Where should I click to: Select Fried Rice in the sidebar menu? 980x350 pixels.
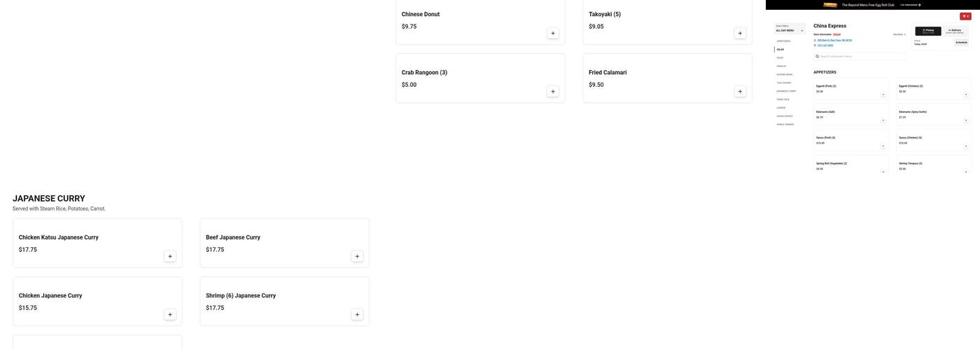(x=783, y=99)
